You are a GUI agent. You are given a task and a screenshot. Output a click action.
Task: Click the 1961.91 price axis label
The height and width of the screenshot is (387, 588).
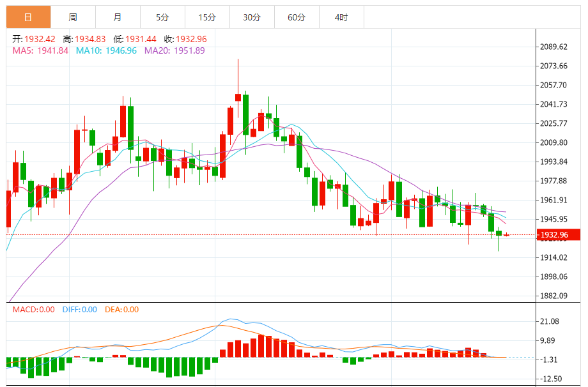coord(553,200)
